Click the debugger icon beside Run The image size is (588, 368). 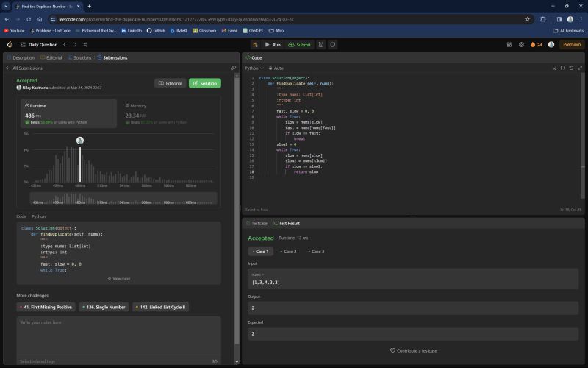[x=255, y=45]
